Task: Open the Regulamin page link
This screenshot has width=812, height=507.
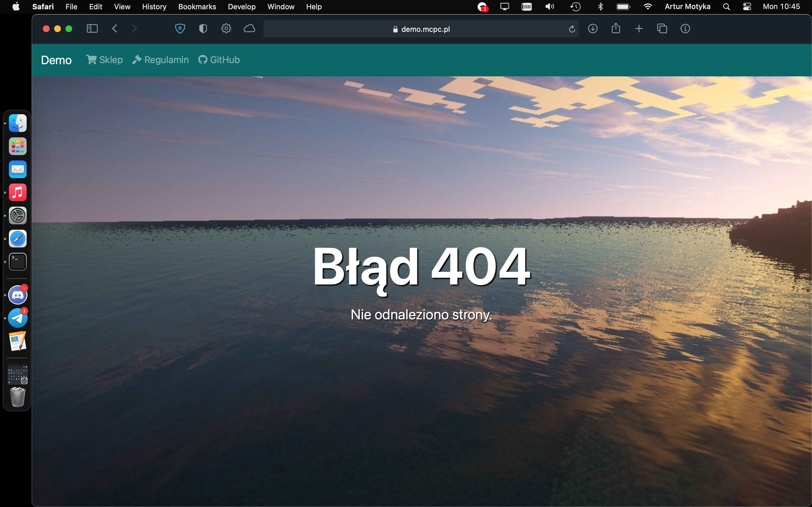Action: (x=160, y=60)
